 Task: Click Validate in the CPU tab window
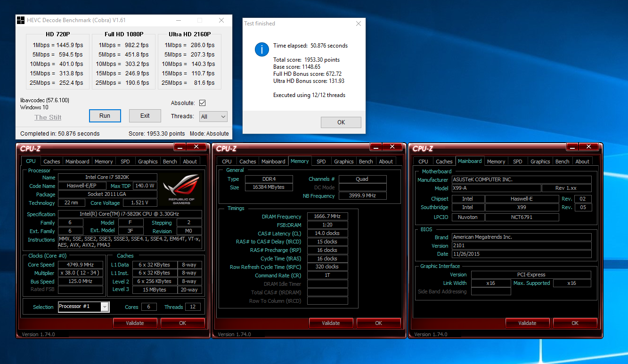tap(135, 323)
